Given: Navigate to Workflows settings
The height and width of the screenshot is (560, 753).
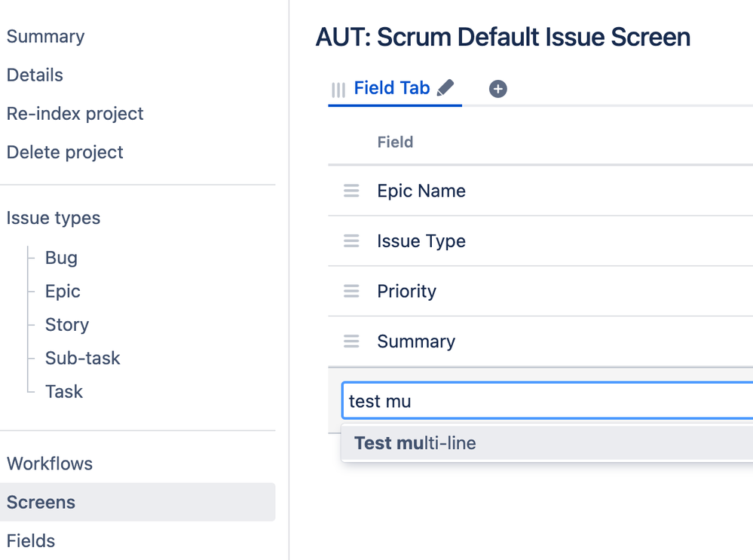Looking at the screenshot, I should pos(50,464).
